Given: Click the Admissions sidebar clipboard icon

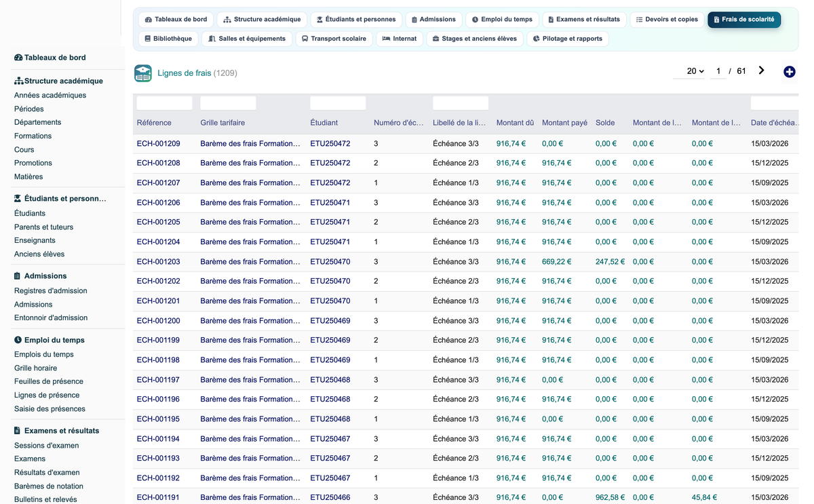Looking at the screenshot, I should click(x=18, y=276).
